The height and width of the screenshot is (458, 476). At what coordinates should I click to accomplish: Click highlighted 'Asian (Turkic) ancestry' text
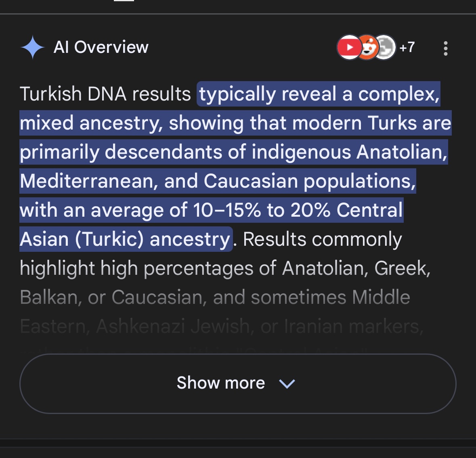coord(125,239)
